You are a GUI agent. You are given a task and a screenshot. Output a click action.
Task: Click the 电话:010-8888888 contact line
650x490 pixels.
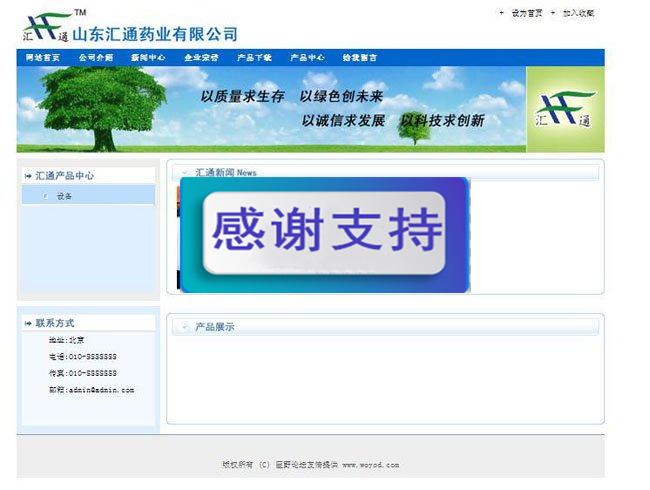pos(83,357)
